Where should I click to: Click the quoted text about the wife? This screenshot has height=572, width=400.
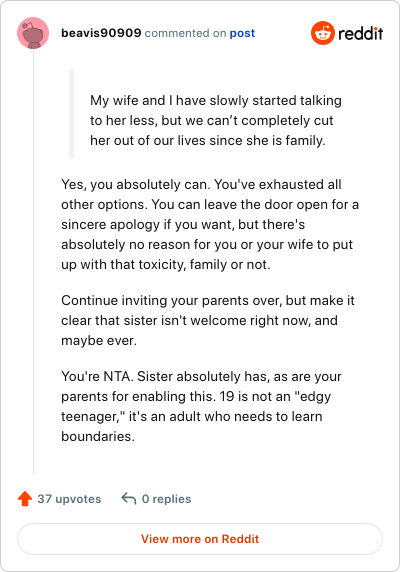(215, 120)
